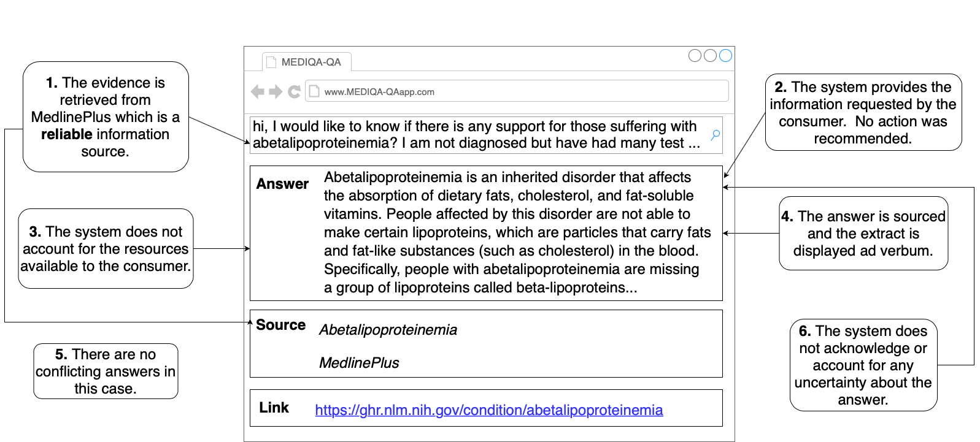Click the browser back arrow

pos(257,92)
